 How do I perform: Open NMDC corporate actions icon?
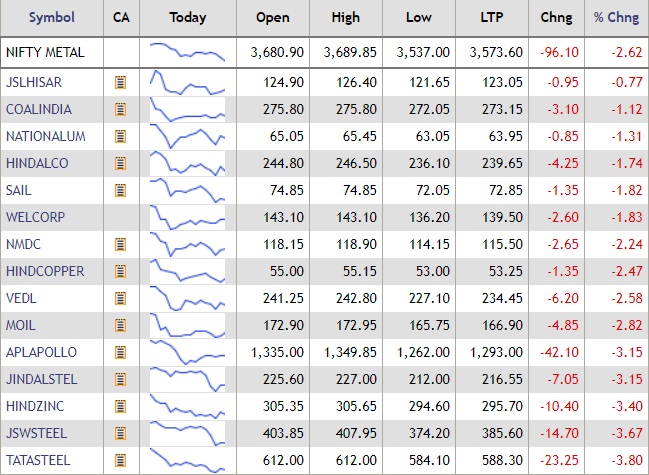coord(121,244)
